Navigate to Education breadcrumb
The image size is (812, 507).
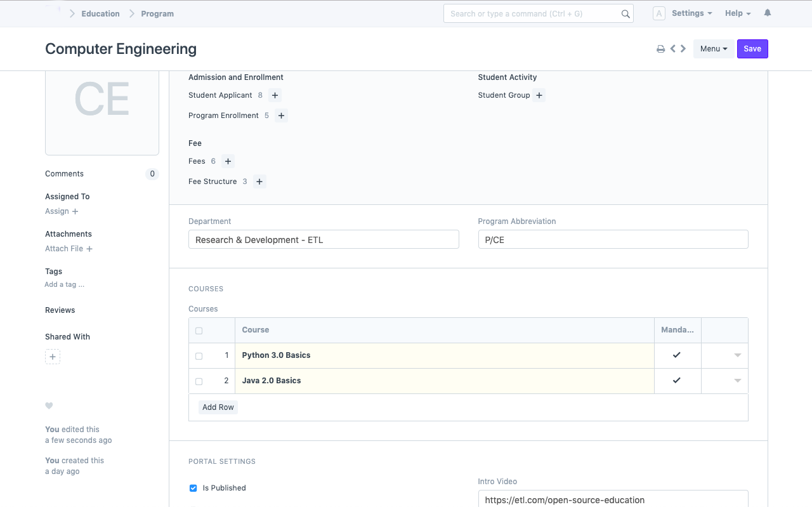(100, 13)
